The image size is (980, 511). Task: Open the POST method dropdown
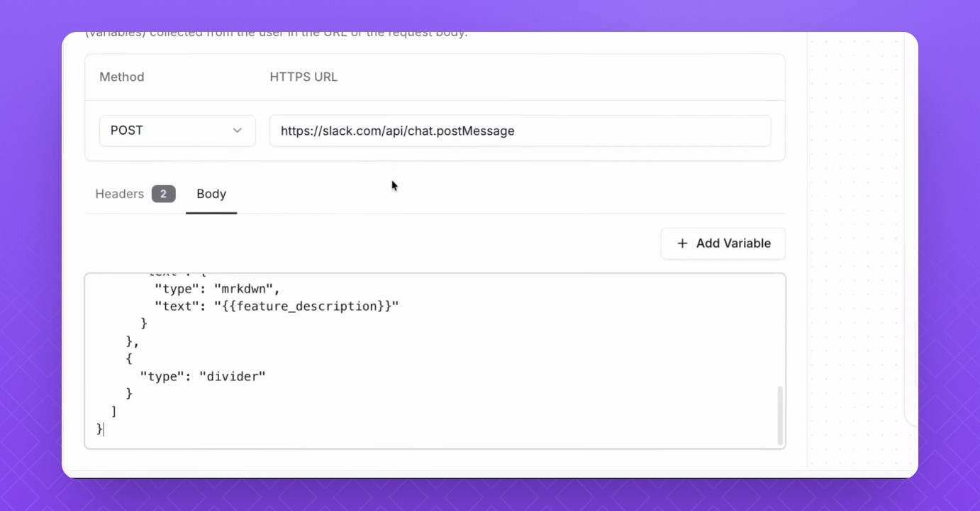pos(177,131)
